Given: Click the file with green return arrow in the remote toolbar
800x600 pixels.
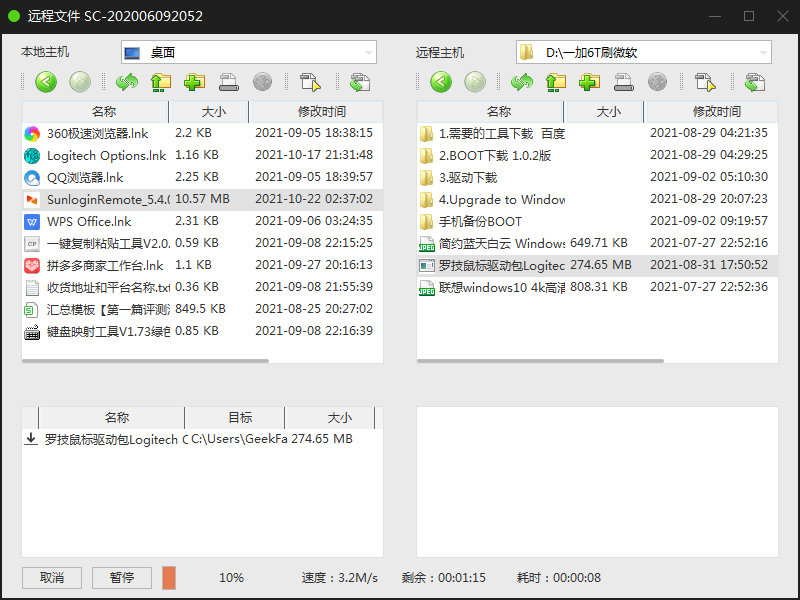Looking at the screenshot, I should point(755,82).
